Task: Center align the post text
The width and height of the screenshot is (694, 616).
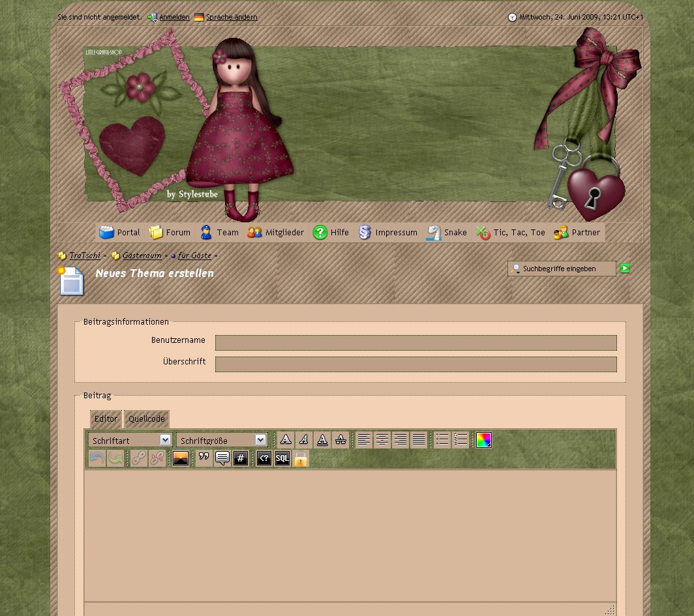Action: tap(382, 440)
